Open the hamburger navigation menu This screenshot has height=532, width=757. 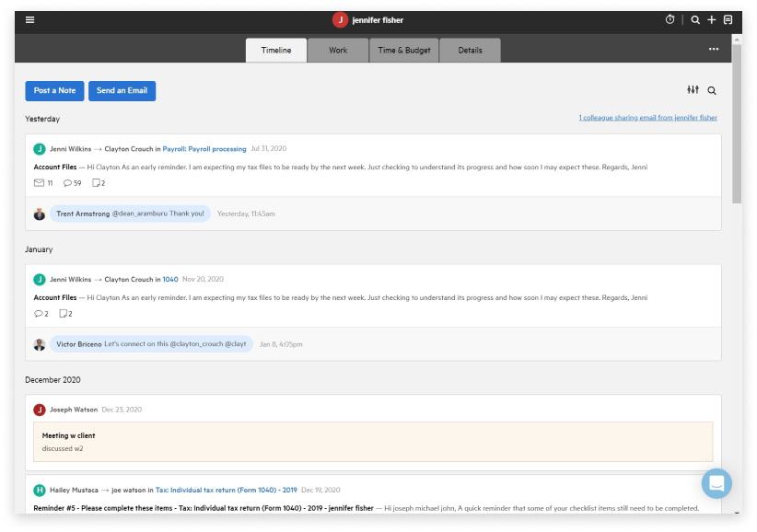(x=29, y=18)
